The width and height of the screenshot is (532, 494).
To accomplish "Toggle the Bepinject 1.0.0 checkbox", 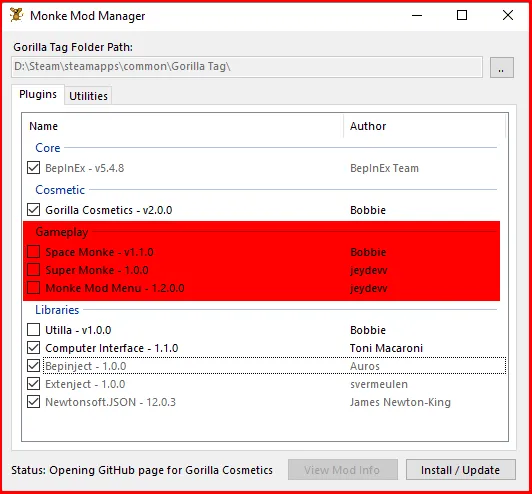I will [33, 366].
